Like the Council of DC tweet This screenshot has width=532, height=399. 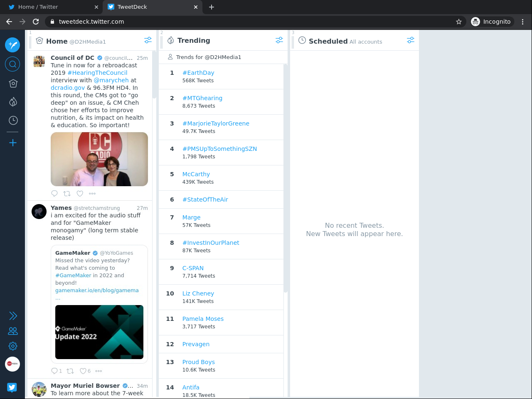pos(80,193)
